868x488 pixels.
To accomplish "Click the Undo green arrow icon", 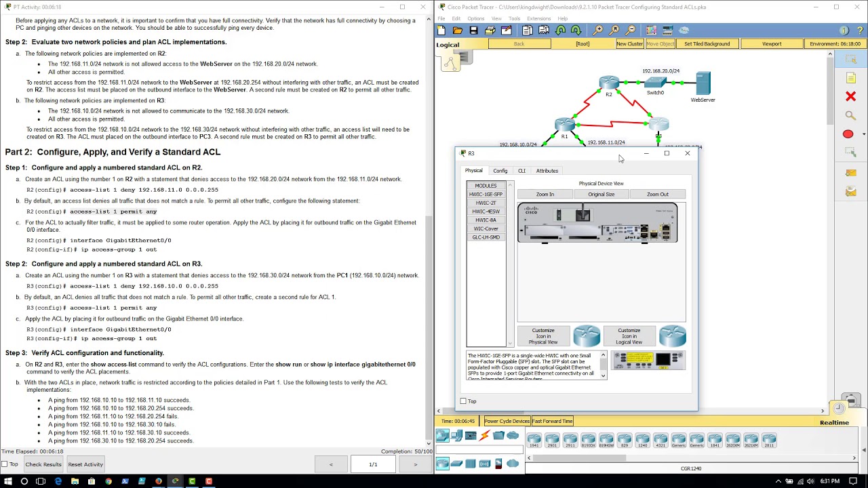I will [x=560, y=30].
